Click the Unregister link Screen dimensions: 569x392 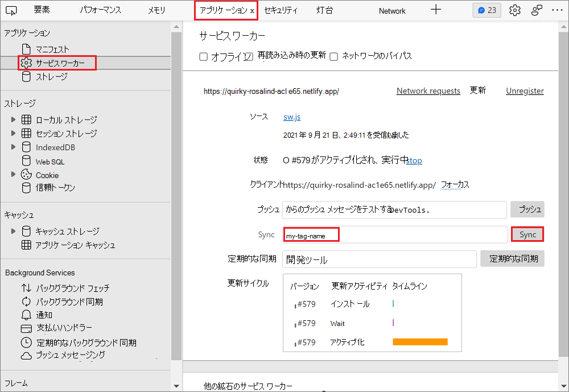coord(524,90)
